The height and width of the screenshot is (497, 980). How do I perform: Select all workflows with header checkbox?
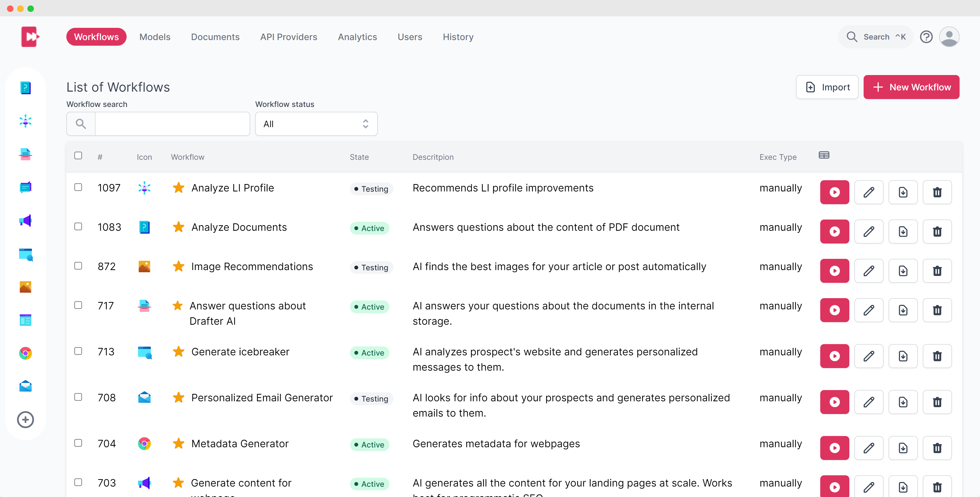tap(78, 156)
